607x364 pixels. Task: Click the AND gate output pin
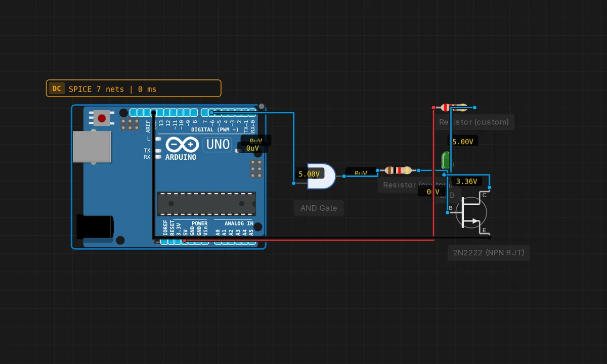(x=344, y=176)
